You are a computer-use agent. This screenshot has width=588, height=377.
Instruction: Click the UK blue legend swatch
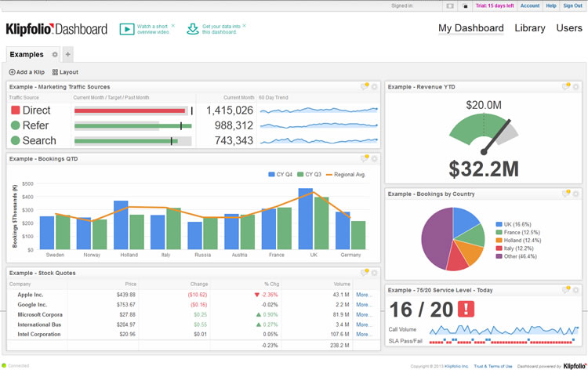[499, 225]
